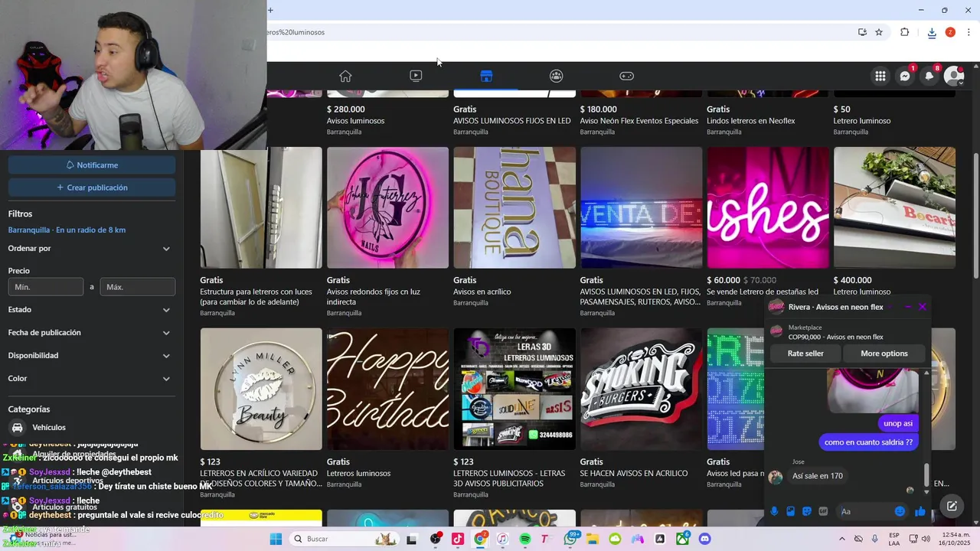Attach a photo in the chat window

click(x=790, y=511)
